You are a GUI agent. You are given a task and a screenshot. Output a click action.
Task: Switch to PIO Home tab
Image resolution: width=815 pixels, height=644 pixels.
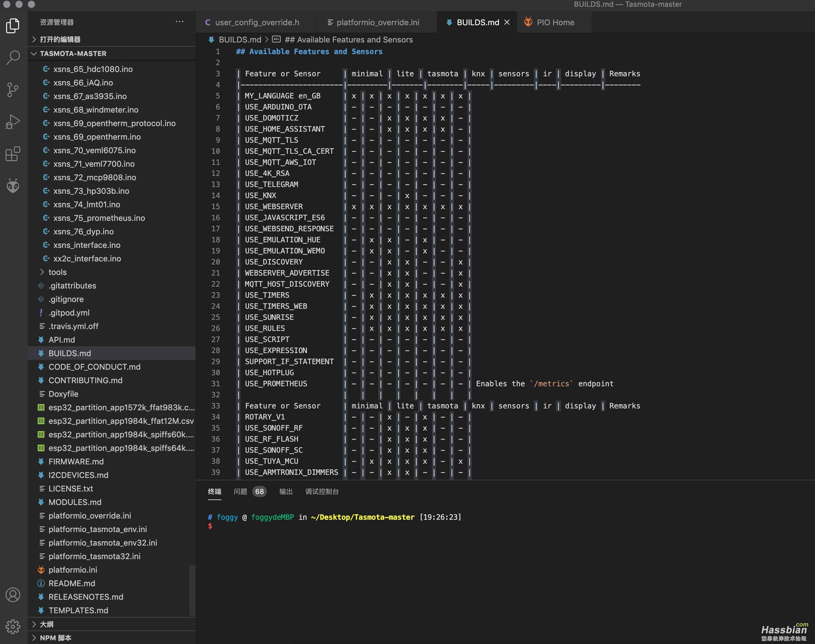click(x=555, y=22)
